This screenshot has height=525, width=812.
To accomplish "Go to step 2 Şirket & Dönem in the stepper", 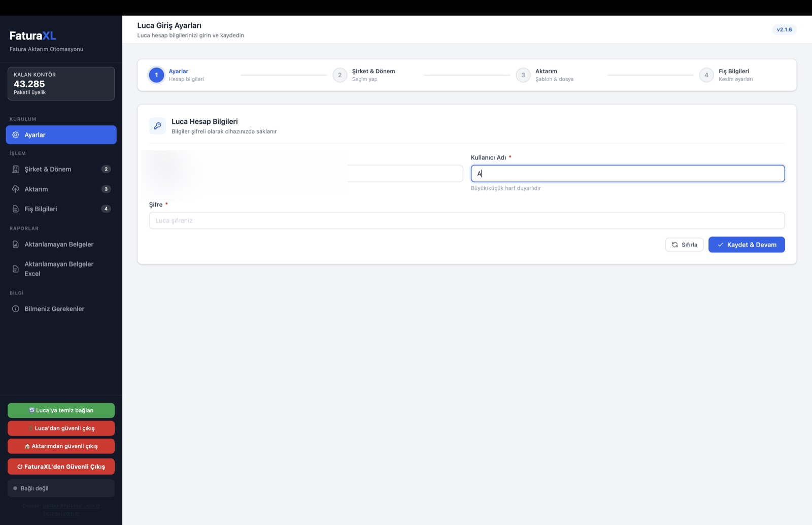I will tap(364, 75).
